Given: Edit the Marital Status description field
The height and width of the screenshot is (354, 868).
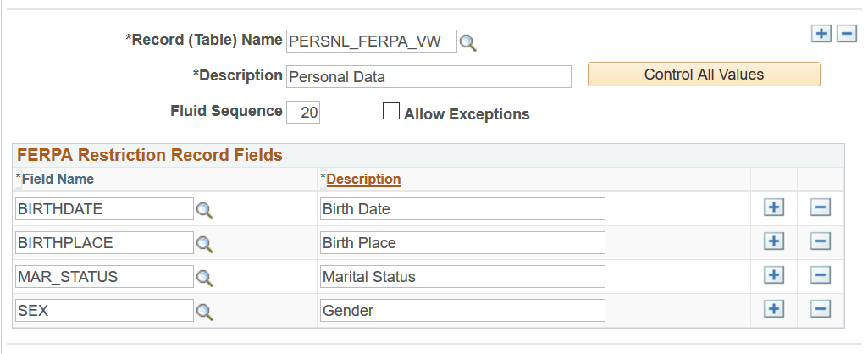Looking at the screenshot, I should pyautogui.click(x=462, y=277).
